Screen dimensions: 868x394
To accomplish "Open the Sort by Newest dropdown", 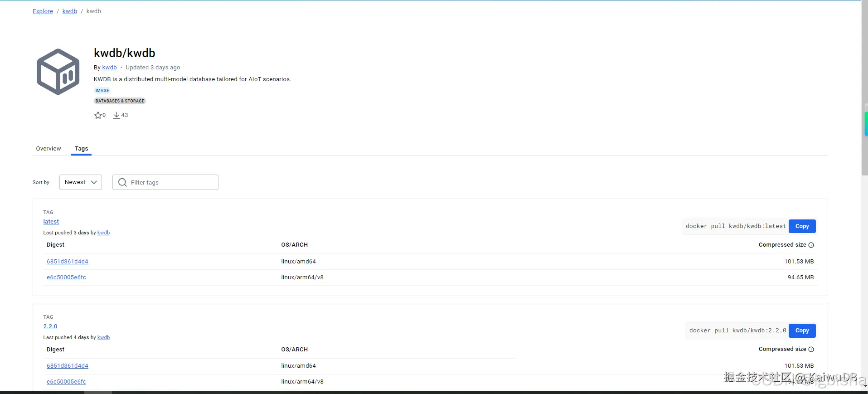I will tap(81, 182).
